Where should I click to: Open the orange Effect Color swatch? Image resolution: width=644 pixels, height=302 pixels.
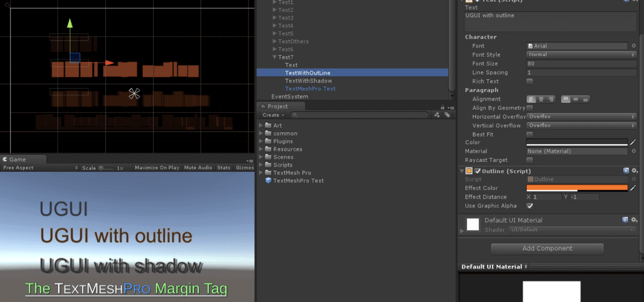click(577, 188)
